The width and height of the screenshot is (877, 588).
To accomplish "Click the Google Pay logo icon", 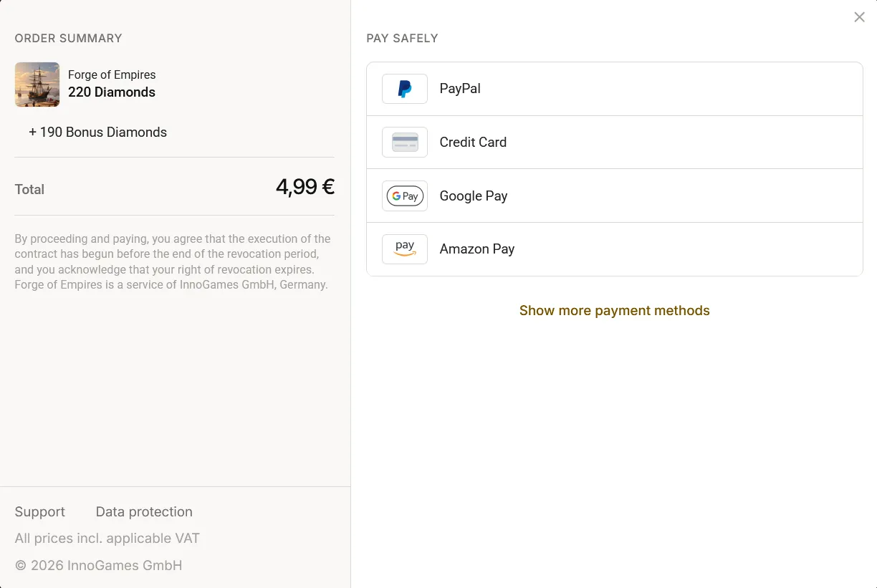I will coord(405,196).
